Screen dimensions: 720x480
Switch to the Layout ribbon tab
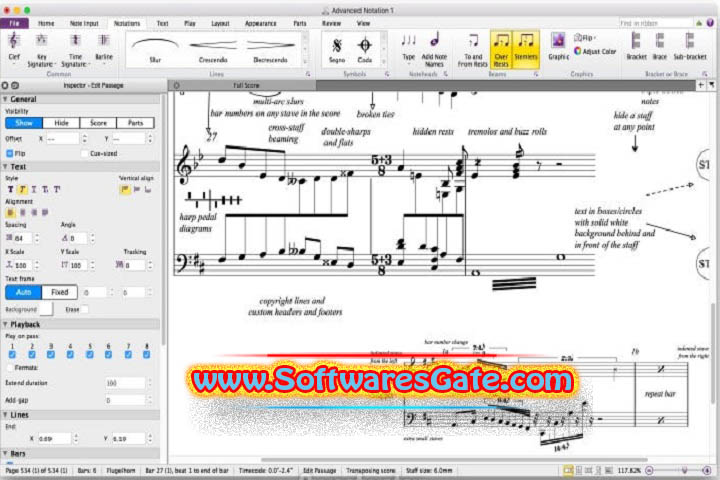click(x=220, y=23)
